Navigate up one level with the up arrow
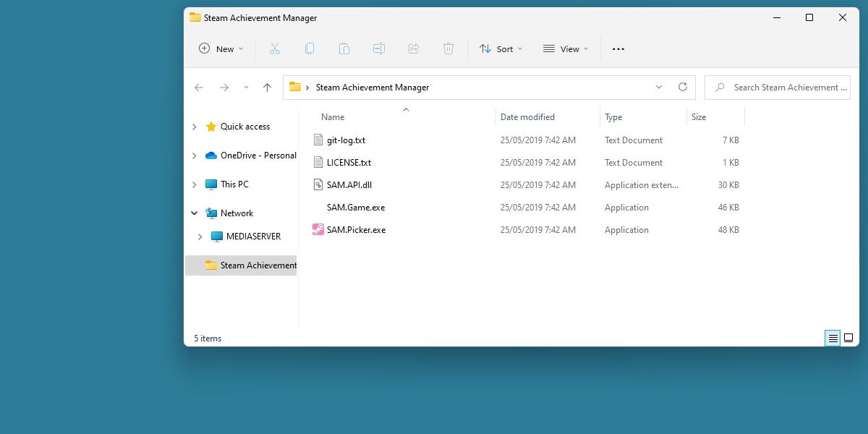This screenshot has width=868, height=434. pyautogui.click(x=267, y=87)
